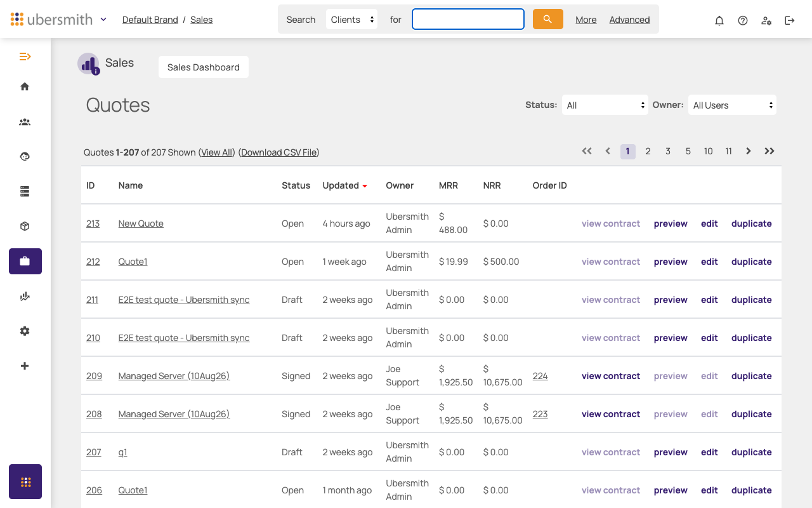Open the search type Clients dropdown
The height and width of the screenshot is (508, 812).
click(x=352, y=19)
